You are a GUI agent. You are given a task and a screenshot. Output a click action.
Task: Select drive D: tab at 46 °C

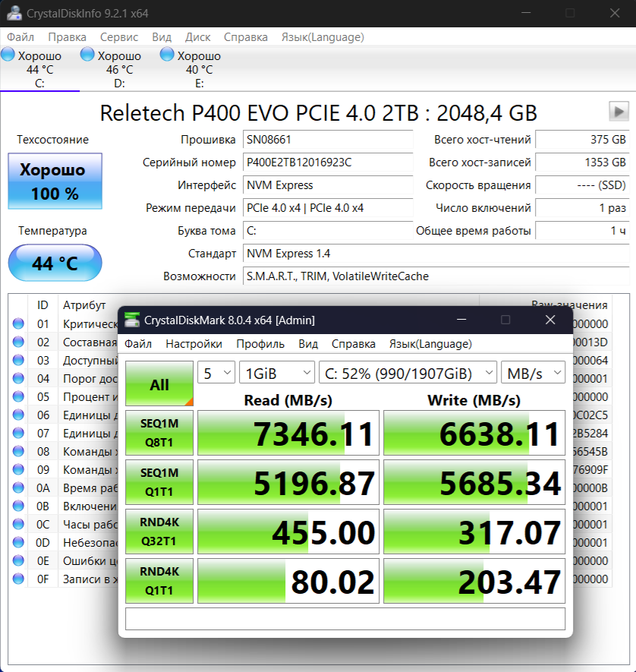coord(119,68)
